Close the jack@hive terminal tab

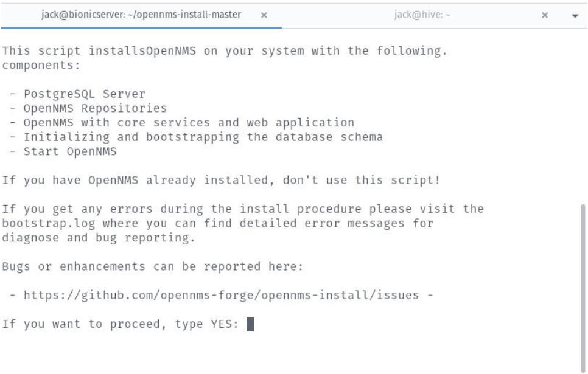tap(545, 15)
